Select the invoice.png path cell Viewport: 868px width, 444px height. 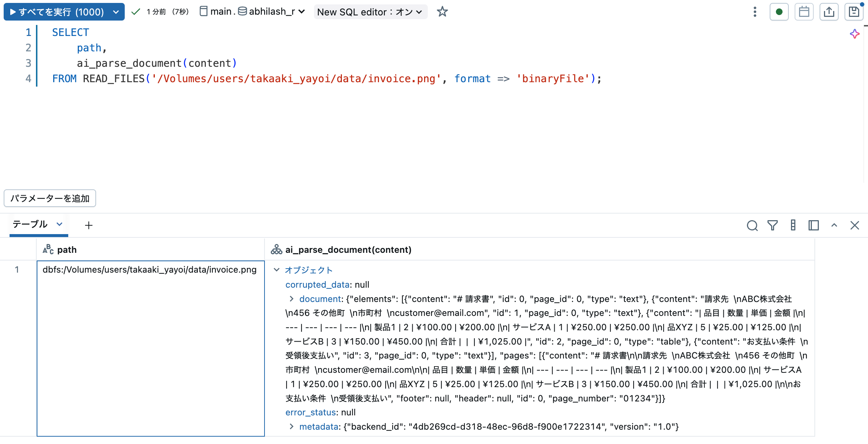150,270
